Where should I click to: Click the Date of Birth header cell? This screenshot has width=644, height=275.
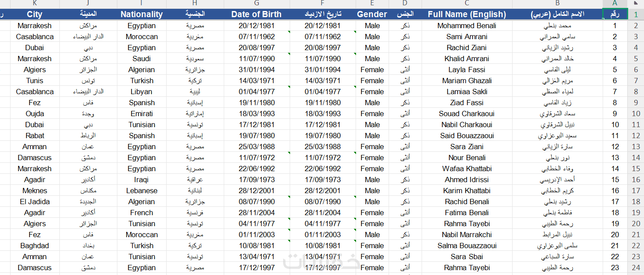(257, 14)
